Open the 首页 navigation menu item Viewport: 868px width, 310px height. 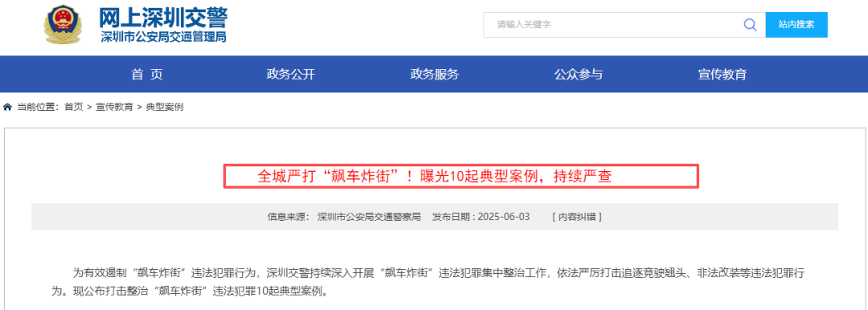pyautogui.click(x=147, y=74)
